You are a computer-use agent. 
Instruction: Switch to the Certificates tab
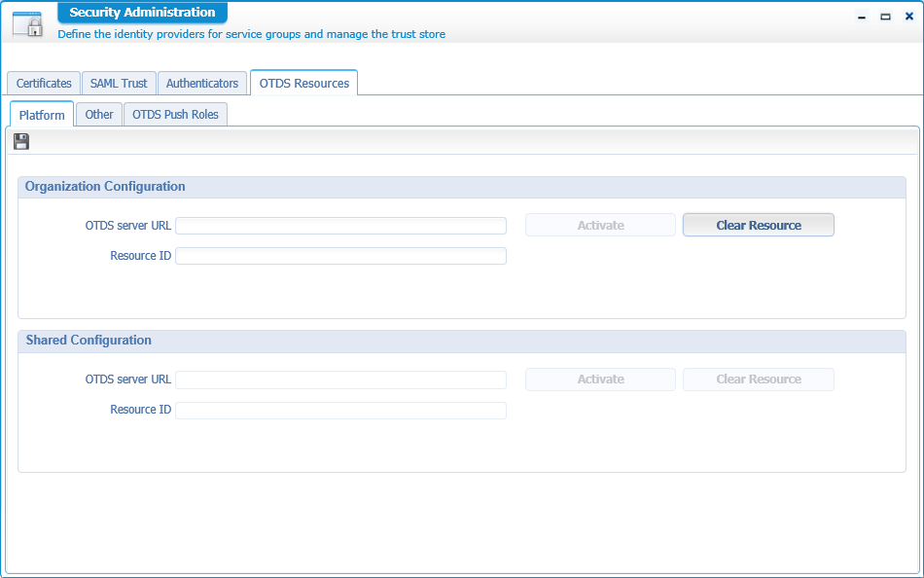44,83
